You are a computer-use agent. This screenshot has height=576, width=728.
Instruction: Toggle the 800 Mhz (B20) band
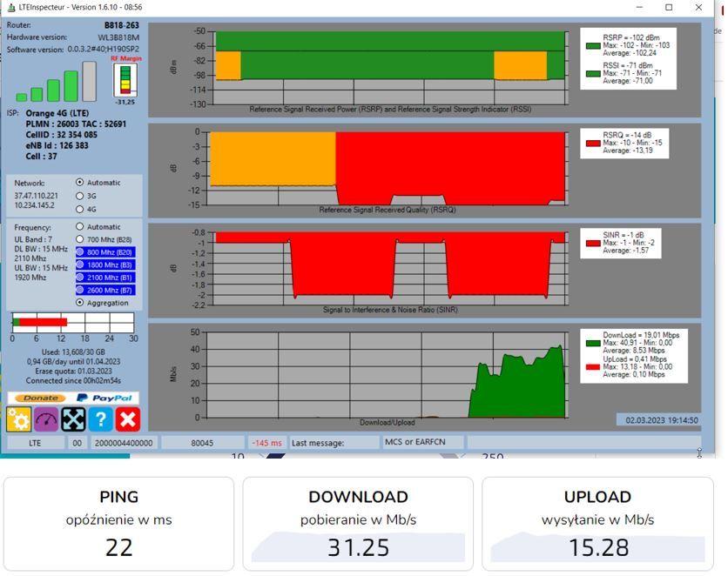pyautogui.click(x=105, y=252)
